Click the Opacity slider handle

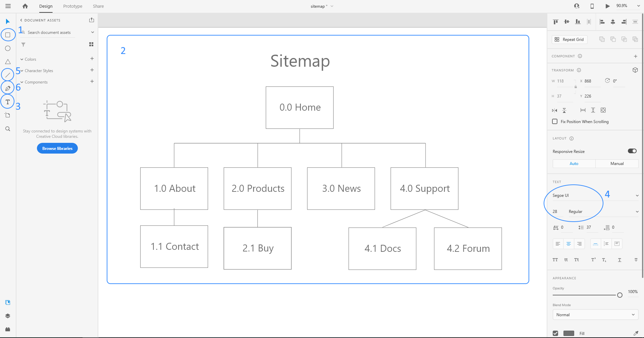pyautogui.click(x=620, y=295)
